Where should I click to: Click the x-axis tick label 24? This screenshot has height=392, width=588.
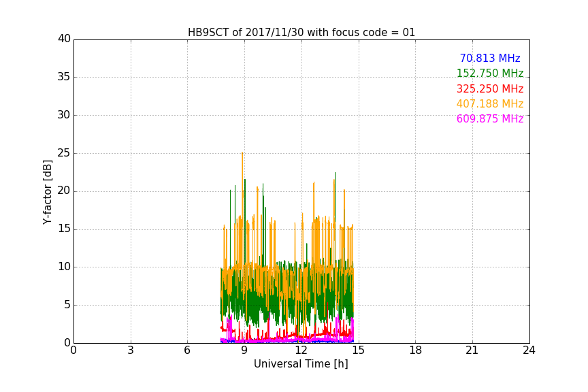coord(529,350)
